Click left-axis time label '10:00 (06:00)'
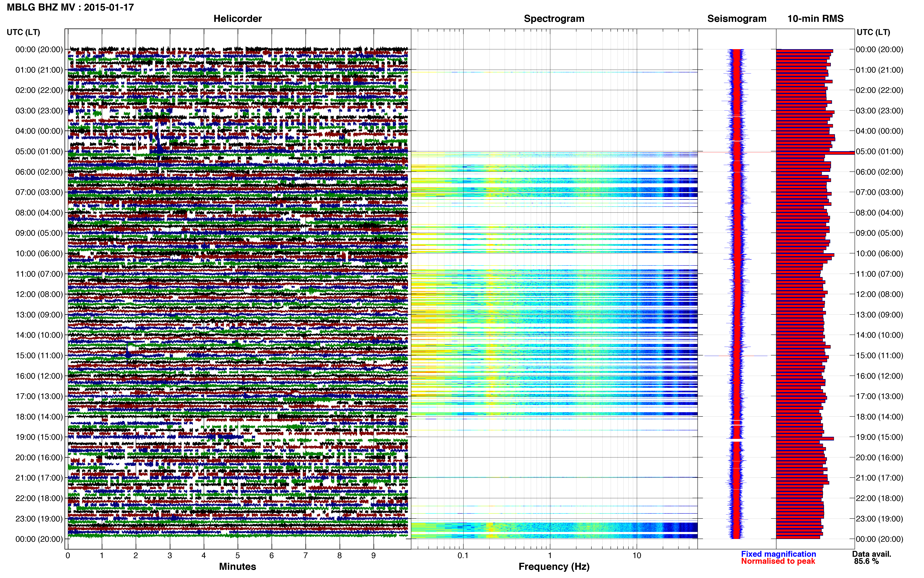Viewport: 924px width, 578px height. pos(39,253)
